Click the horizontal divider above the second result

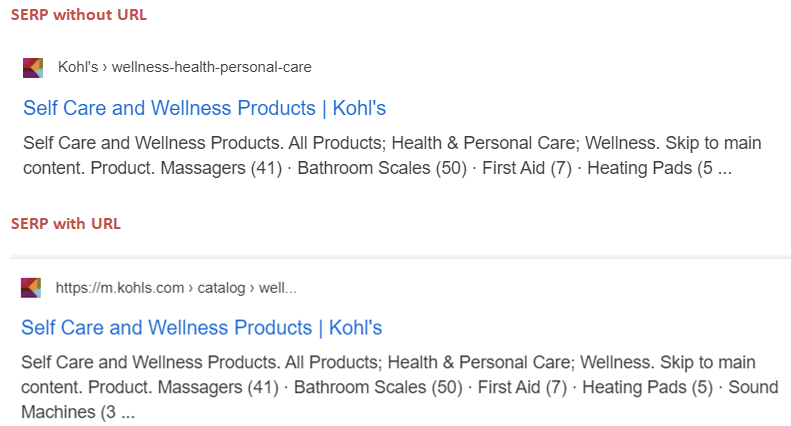click(401, 258)
